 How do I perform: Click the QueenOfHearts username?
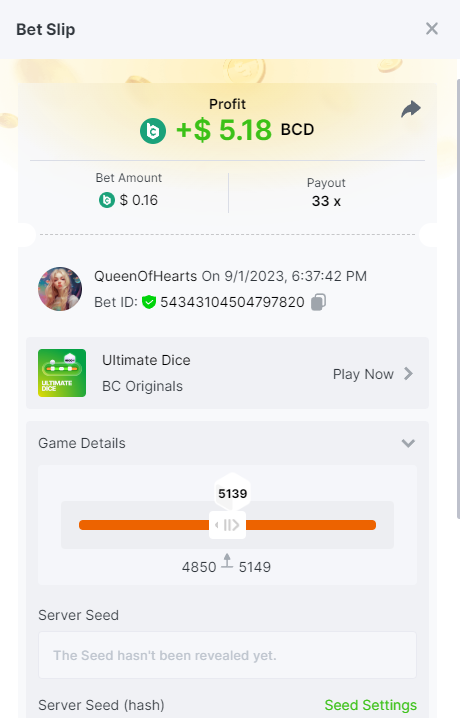pos(146,276)
